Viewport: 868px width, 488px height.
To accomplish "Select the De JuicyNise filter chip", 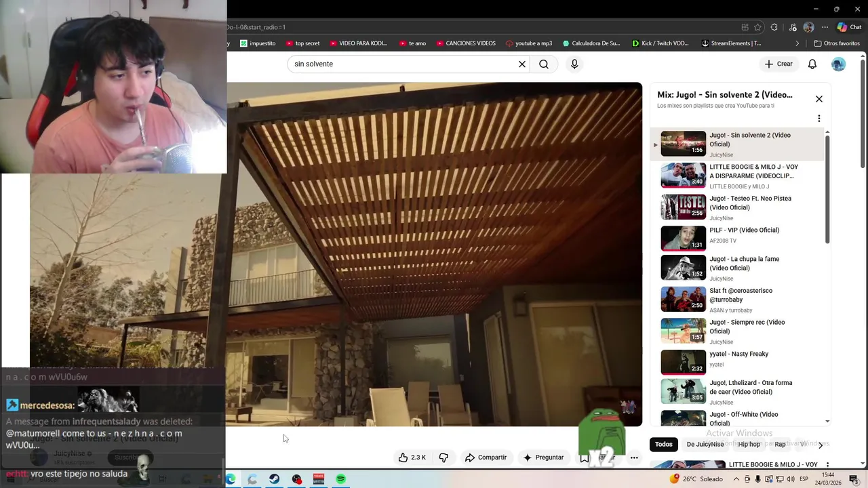I will (x=705, y=445).
